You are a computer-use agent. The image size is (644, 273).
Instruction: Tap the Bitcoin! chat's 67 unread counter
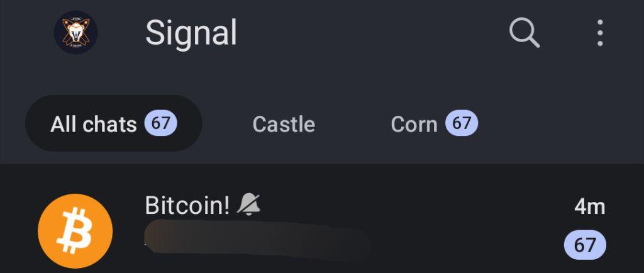coord(585,245)
